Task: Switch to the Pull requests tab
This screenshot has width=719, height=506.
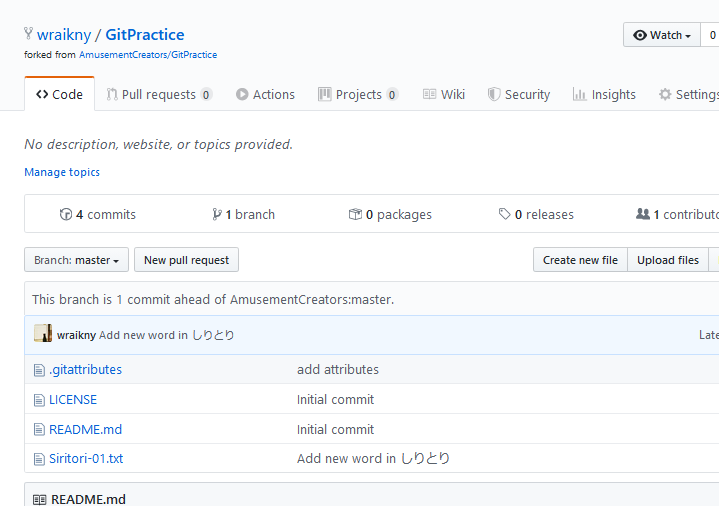Action: point(159,95)
